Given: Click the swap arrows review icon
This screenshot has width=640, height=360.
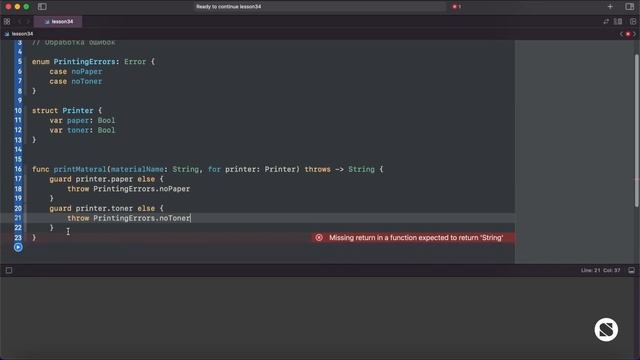Looking at the screenshot, I should pos(606,21).
